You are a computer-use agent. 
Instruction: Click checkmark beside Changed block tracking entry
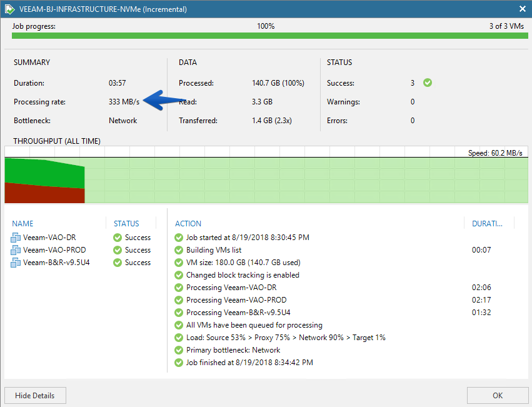(x=179, y=275)
